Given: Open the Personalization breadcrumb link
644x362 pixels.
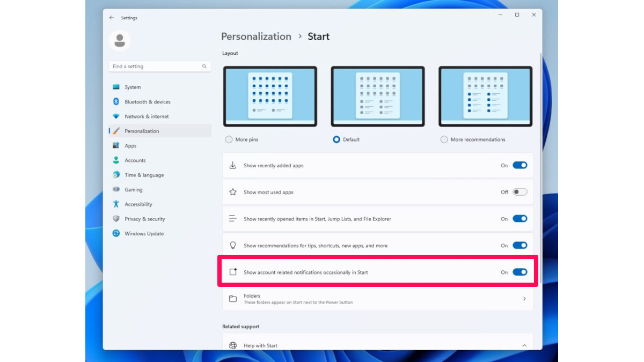Looking at the screenshot, I should tap(256, 36).
